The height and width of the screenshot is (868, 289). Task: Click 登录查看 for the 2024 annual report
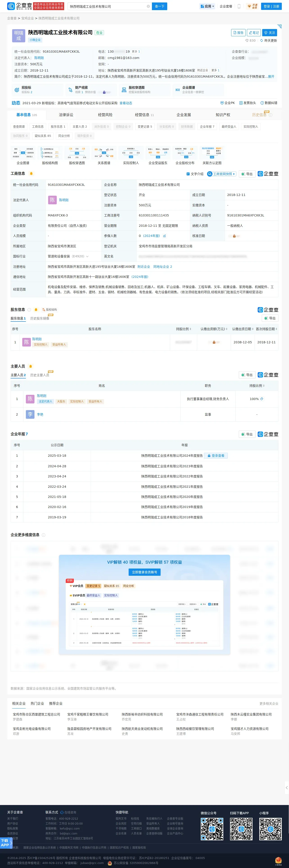pos(216,456)
